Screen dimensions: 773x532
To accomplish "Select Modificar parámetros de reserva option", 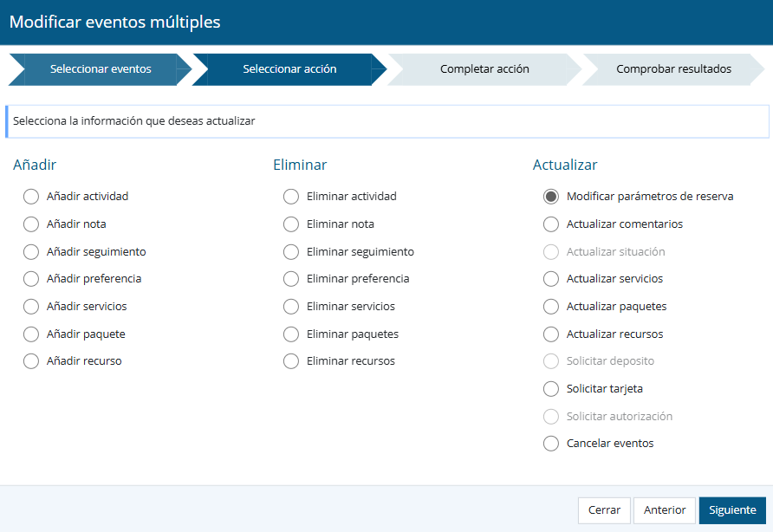I will coord(551,197).
